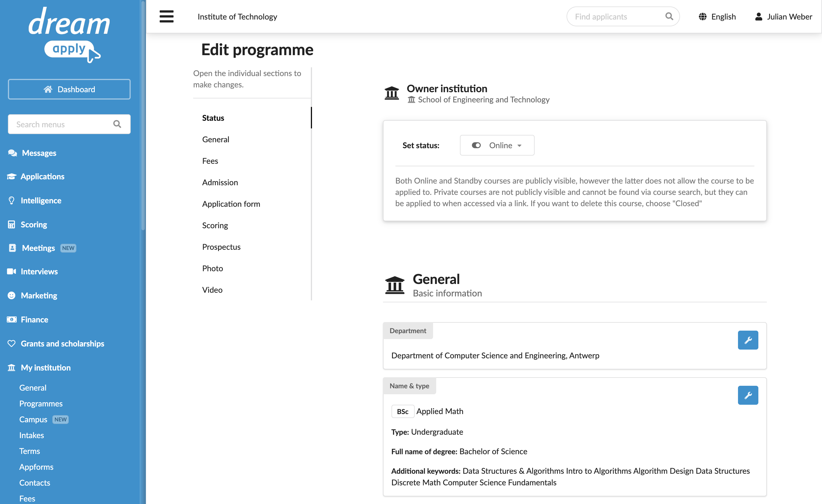This screenshot has height=504, width=822.
Task: Click the Department of Computer Science text
Action: [495, 355]
